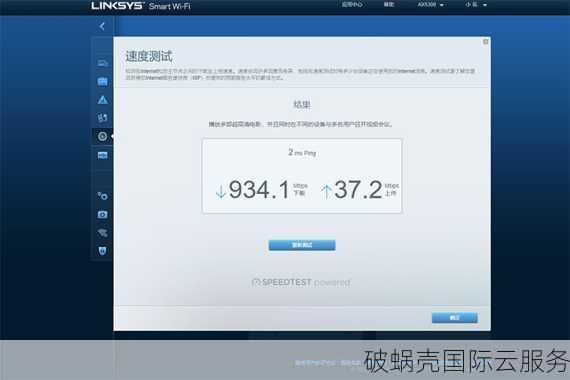The height and width of the screenshot is (380, 570).
Task: Click the 速度测试 dialog title
Action: point(149,56)
